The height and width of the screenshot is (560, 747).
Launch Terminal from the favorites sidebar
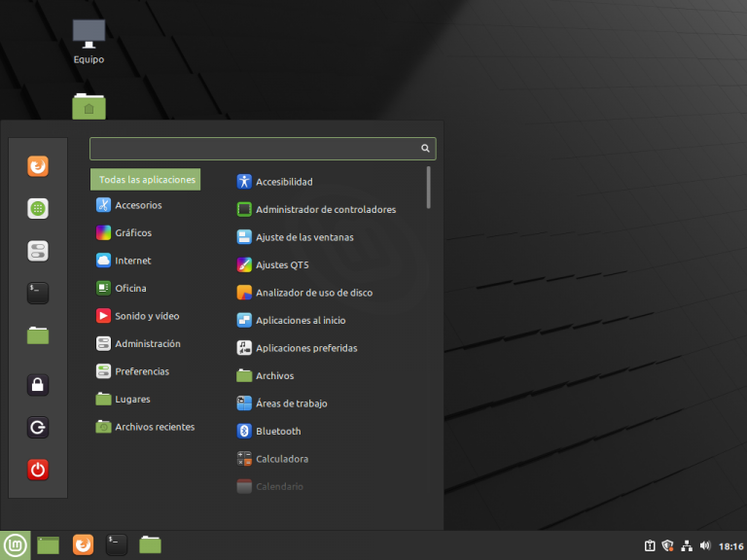pos(38,293)
